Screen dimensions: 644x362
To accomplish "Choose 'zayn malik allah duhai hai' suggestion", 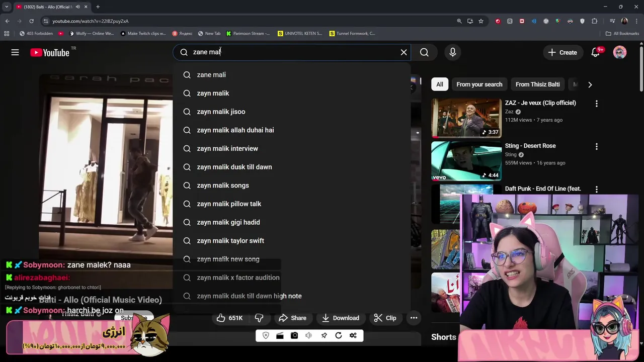I will [x=292, y=130].
